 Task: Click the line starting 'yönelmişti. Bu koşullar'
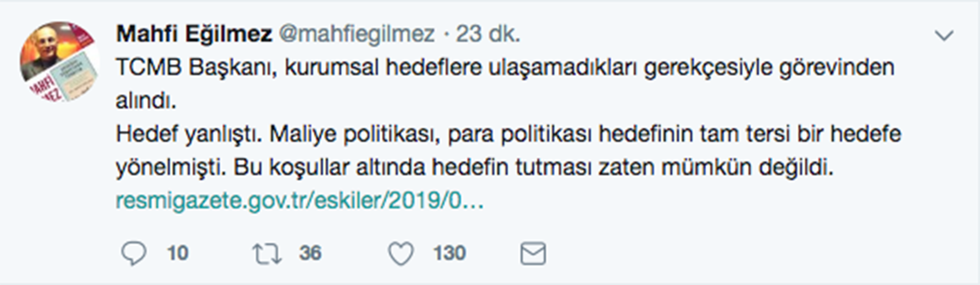(x=474, y=167)
